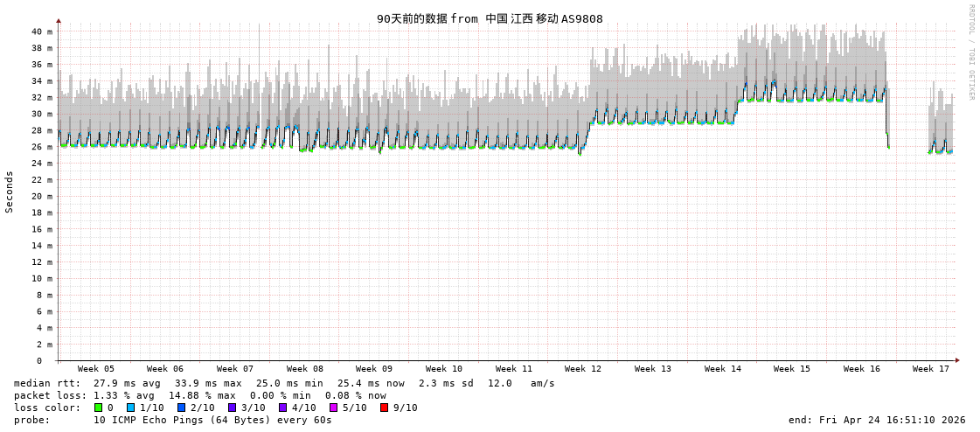Click the red 9/10 loss color swatch
The image size is (980, 432).
pyautogui.click(x=384, y=408)
